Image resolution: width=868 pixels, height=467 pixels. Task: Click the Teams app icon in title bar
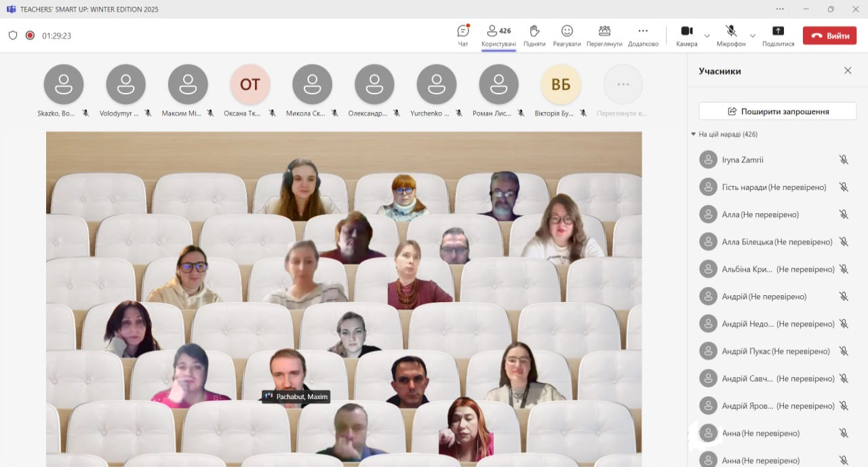[11, 10]
